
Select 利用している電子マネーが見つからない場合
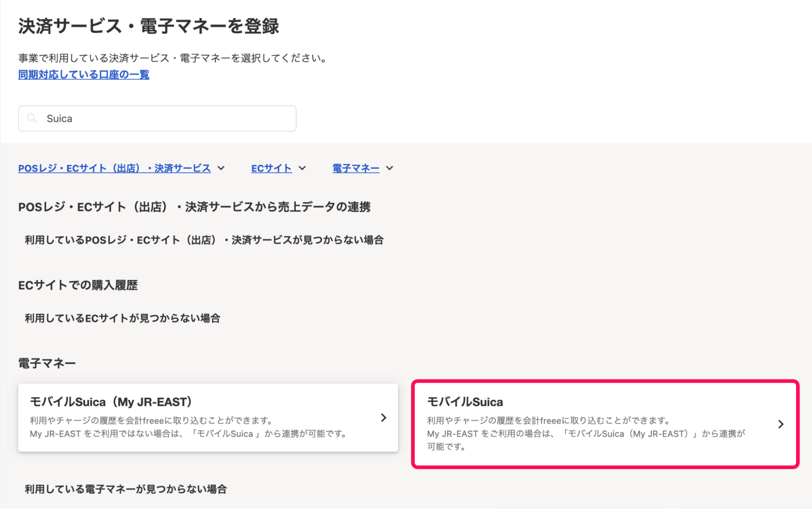[x=126, y=489]
